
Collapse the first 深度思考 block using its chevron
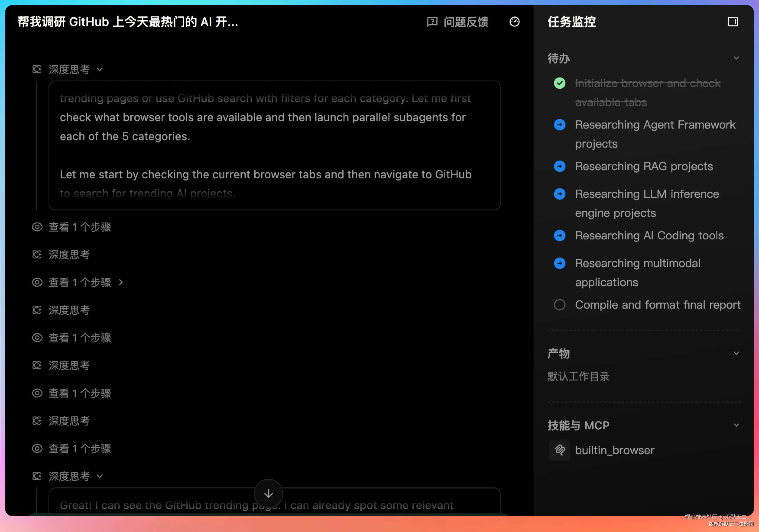pyautogui.click(x=100, y=69)
